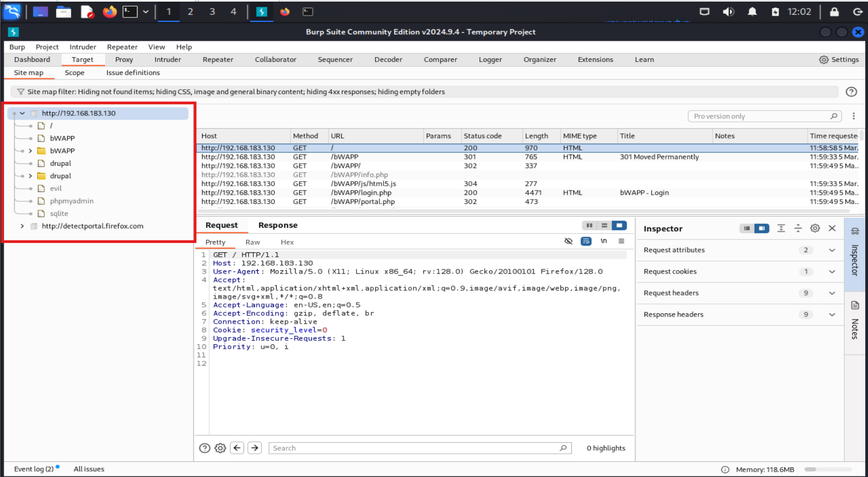Open the site map three-dot options menu
The image size is (868, 477).
pyautogui.click(x=854, y=116)
